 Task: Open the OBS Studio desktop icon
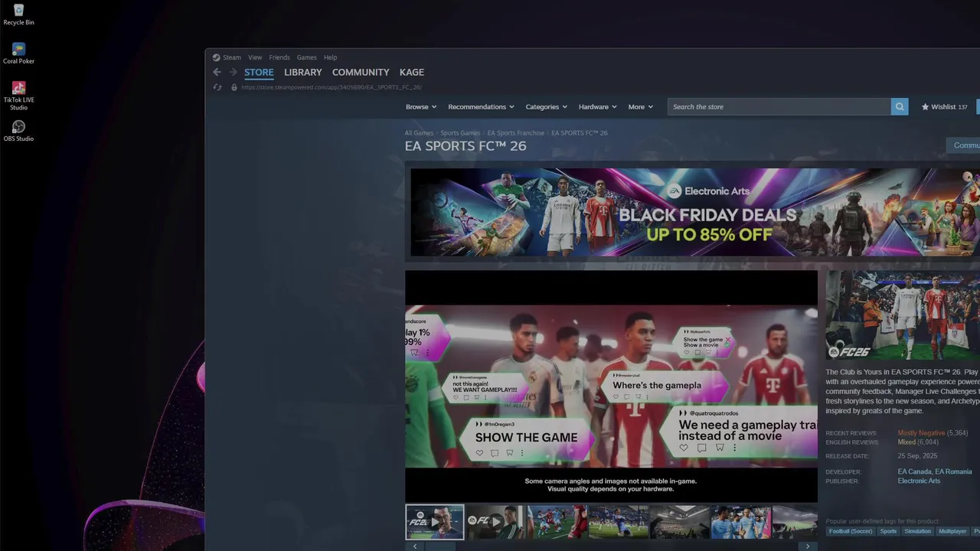(18, 131)
